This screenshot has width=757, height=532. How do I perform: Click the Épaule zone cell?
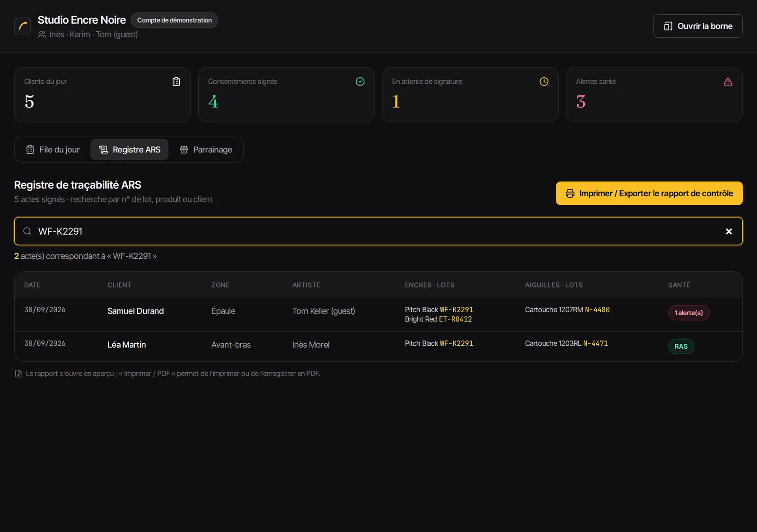(223, 311)
